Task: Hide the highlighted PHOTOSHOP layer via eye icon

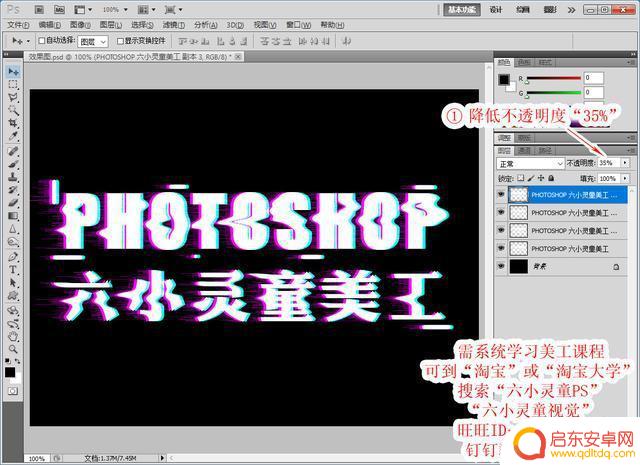Action: pyautogui.click(x=501, y=195)
